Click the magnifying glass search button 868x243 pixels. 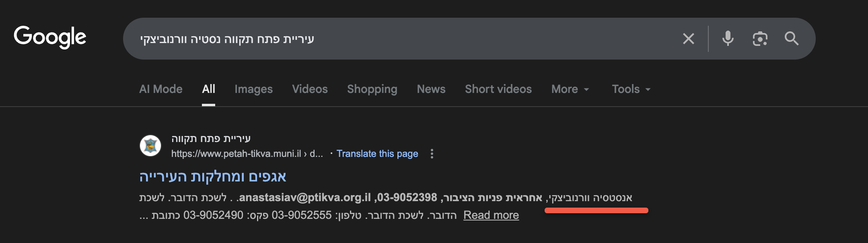[x=791, y=39]
